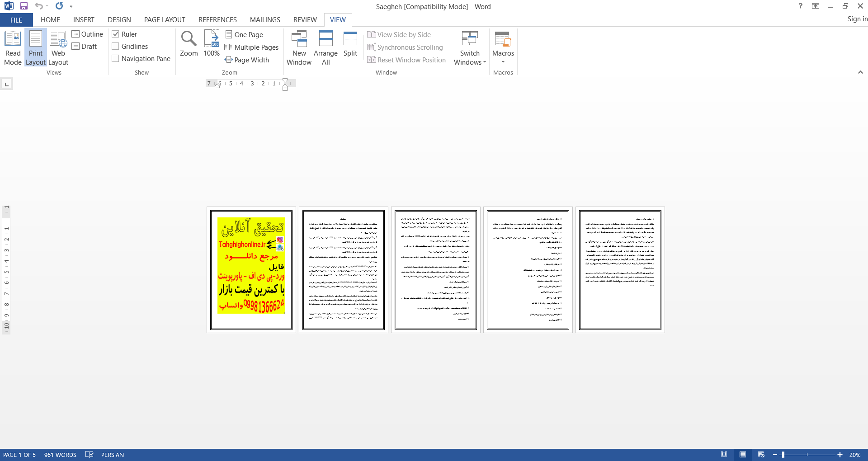Click PAGE 1 OF 5 status indicator

[19, 455]
